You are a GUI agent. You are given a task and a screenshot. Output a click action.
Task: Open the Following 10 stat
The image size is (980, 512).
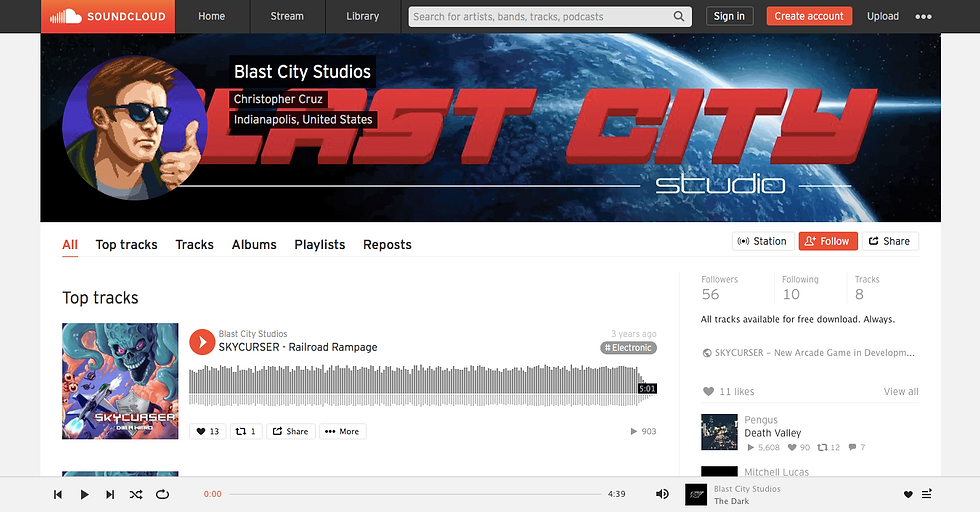tap(800, 288)
